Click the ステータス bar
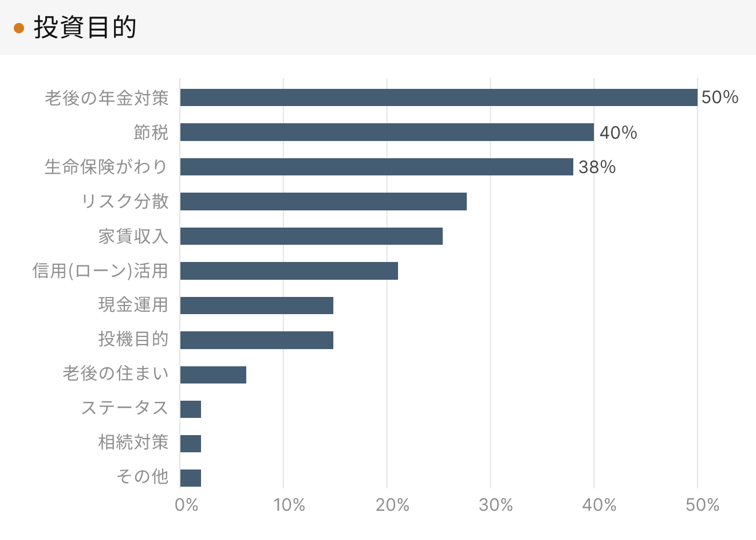 pos(191,409)
